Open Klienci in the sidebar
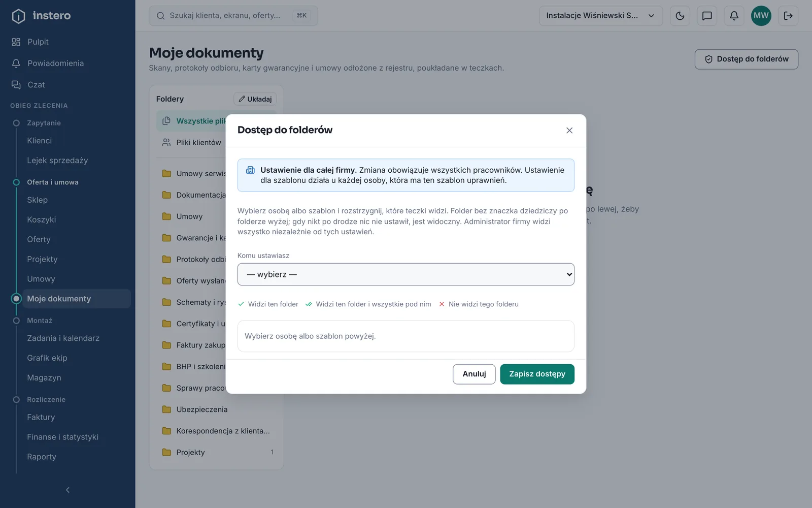 (40, 141)
